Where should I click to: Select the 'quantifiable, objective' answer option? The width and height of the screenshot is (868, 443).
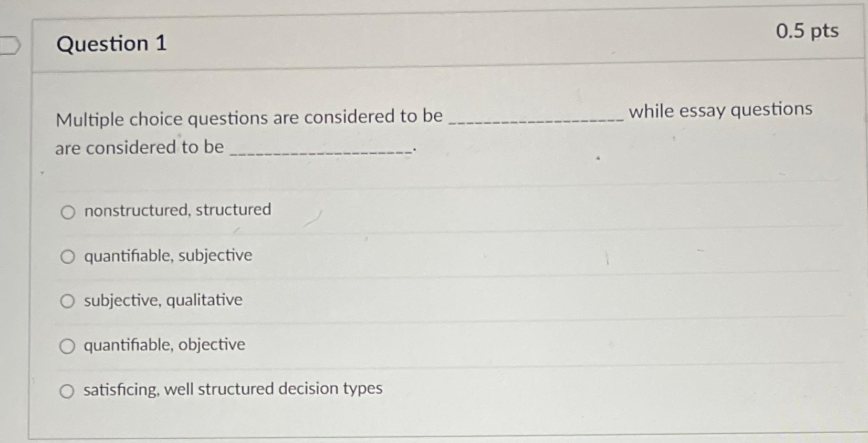tap(67, 346)
